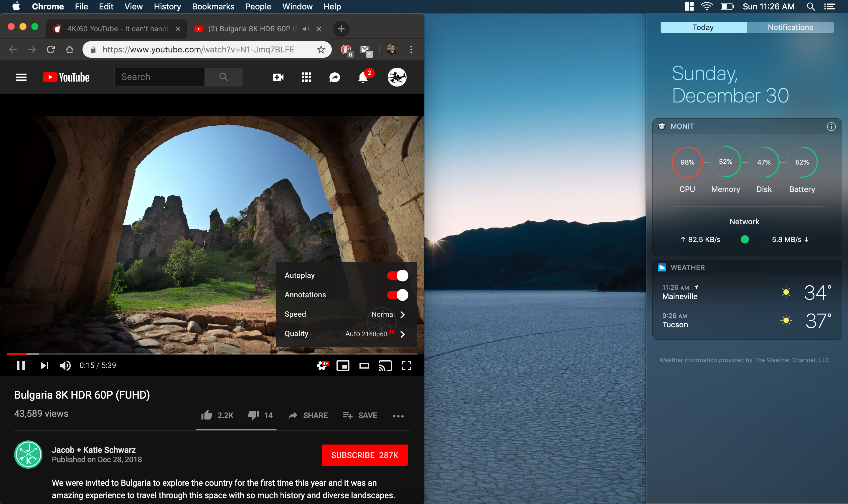Enable miniplayer mode icon

[x=343, y=365]
